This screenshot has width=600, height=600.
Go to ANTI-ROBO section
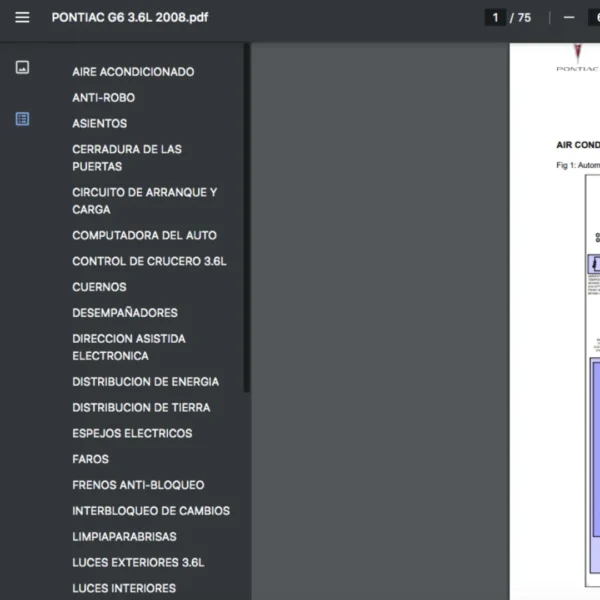103,98
